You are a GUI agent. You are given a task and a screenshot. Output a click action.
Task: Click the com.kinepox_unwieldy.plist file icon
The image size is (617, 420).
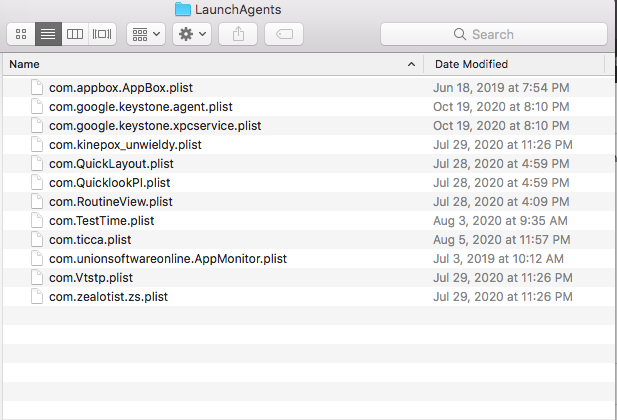(38, 145)
